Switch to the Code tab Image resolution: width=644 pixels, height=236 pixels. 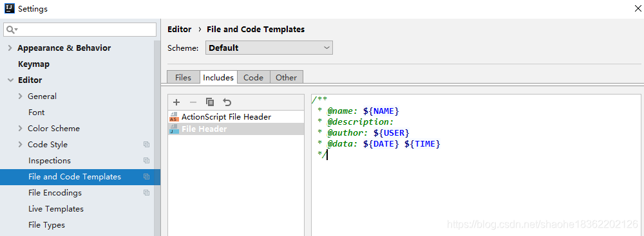point(253,77)
